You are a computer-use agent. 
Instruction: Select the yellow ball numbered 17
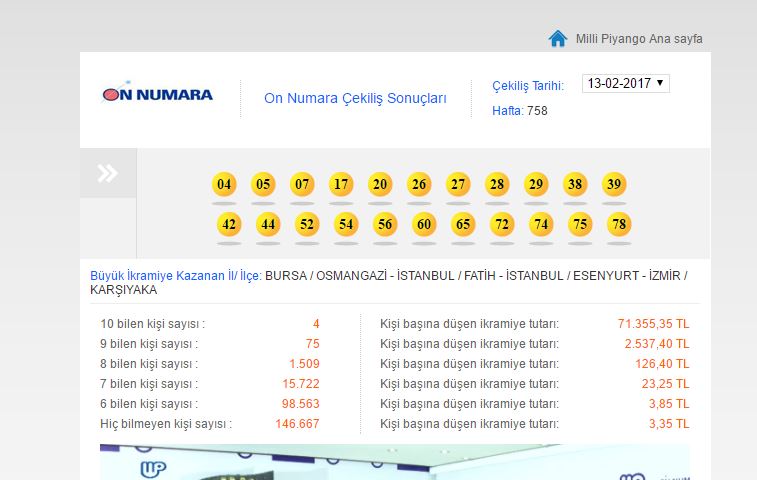click(341, 184)
